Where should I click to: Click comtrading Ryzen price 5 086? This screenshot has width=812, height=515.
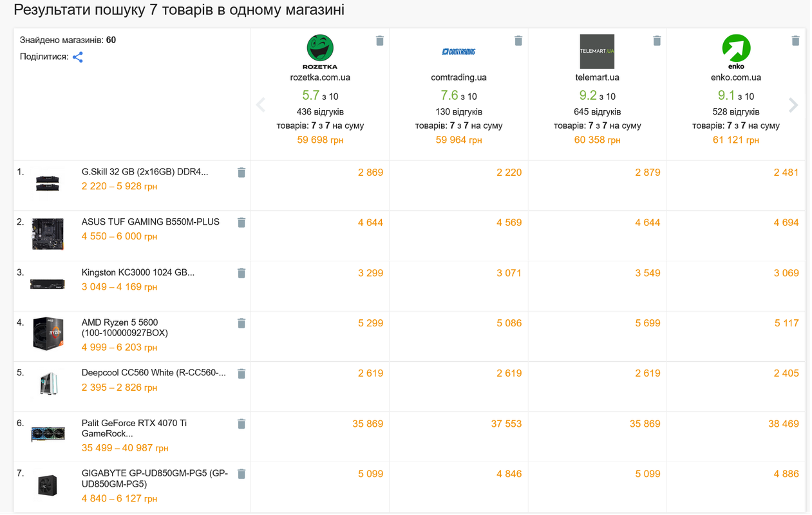pyautogui.click(x=509, y=323)
